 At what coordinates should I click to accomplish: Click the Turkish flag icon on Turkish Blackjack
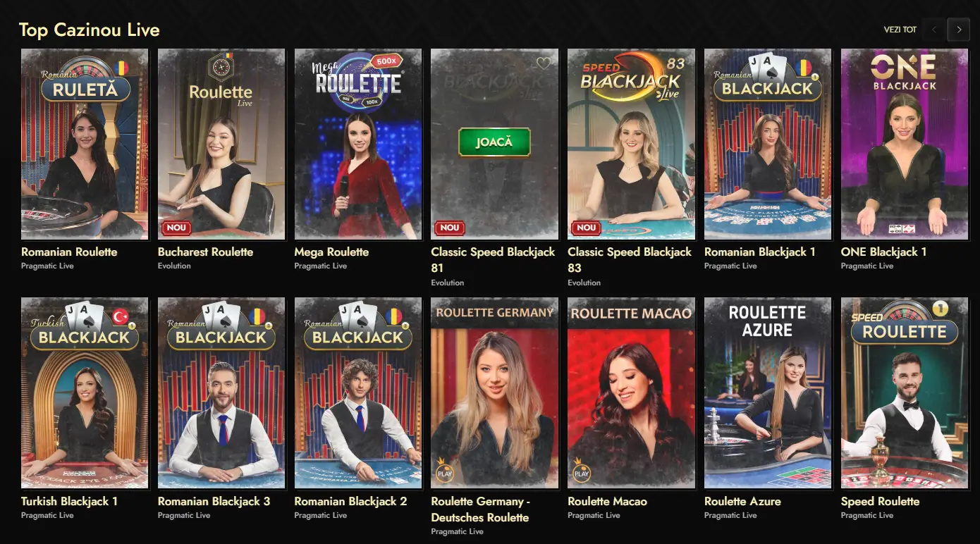122,317
